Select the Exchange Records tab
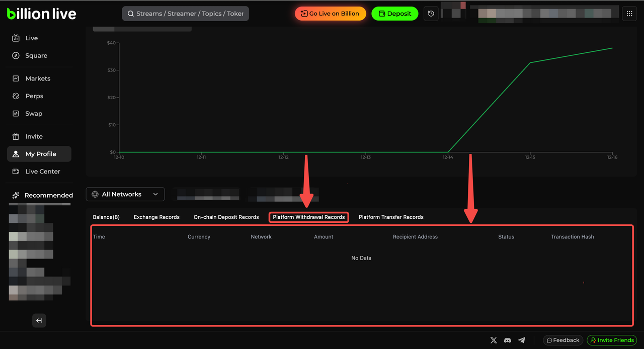 coord(156,217)
